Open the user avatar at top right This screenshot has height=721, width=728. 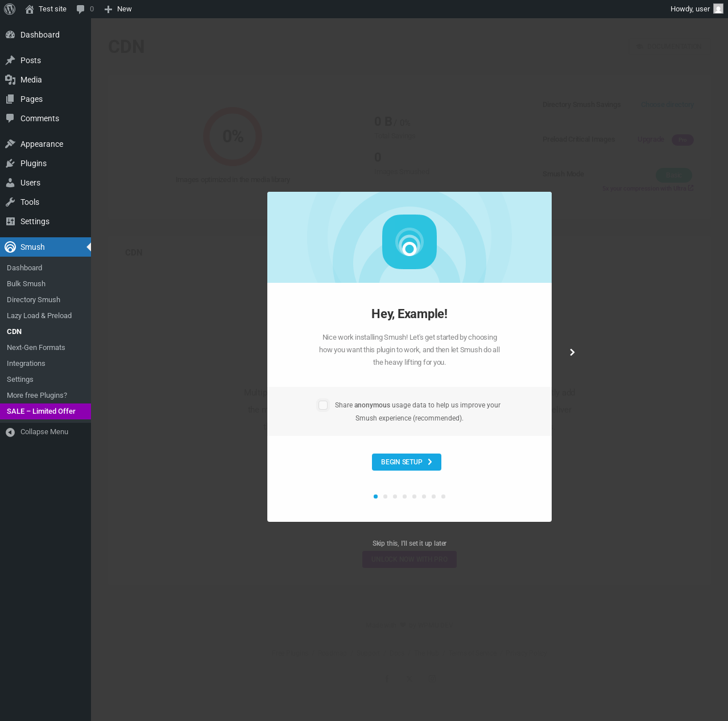coord(718,9)
